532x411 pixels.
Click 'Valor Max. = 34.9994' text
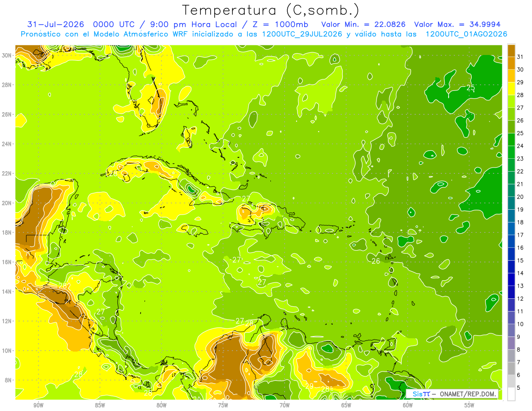click(458, 24)
